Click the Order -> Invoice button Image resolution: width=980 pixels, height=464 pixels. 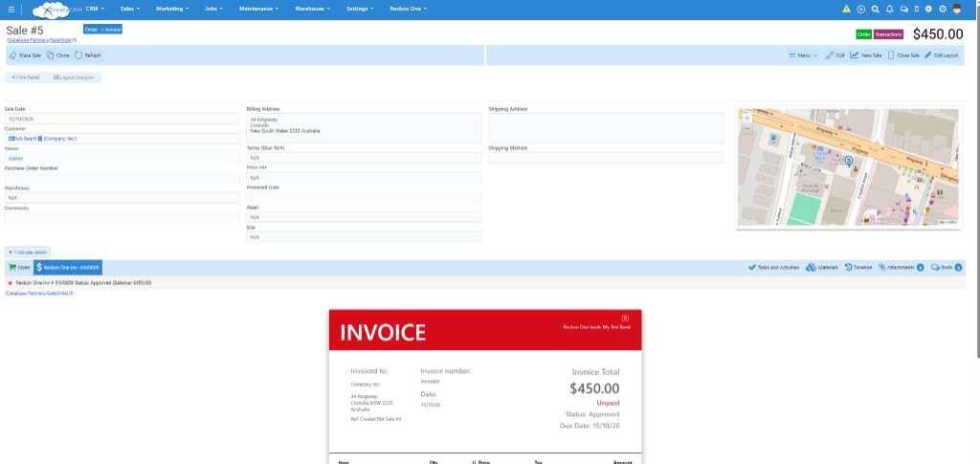pos(102,30)
